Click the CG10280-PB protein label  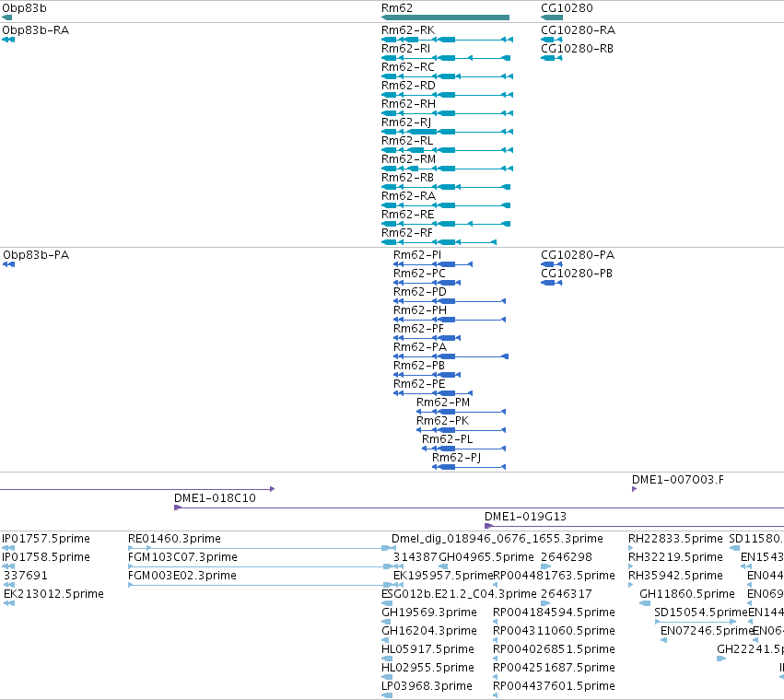pyautogui.click(x=577, y=274)
